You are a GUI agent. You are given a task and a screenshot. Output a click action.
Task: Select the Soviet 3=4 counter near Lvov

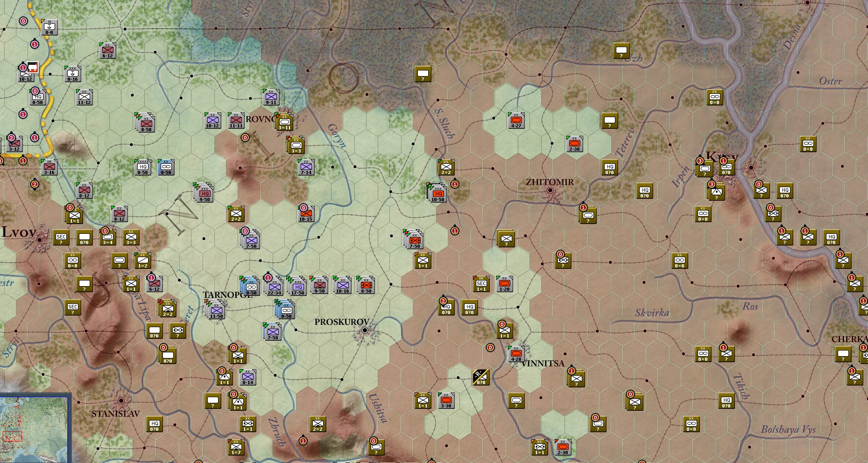tap(108, 237)
